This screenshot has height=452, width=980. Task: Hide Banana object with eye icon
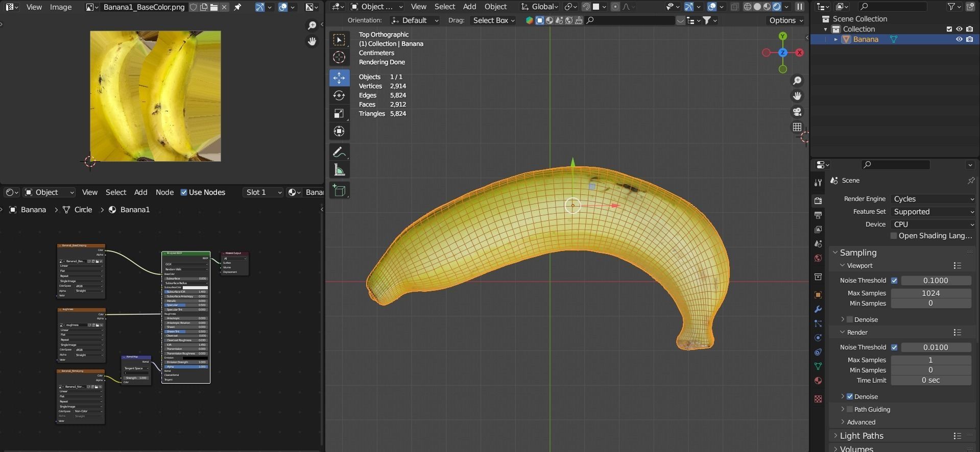pos(959,39)
